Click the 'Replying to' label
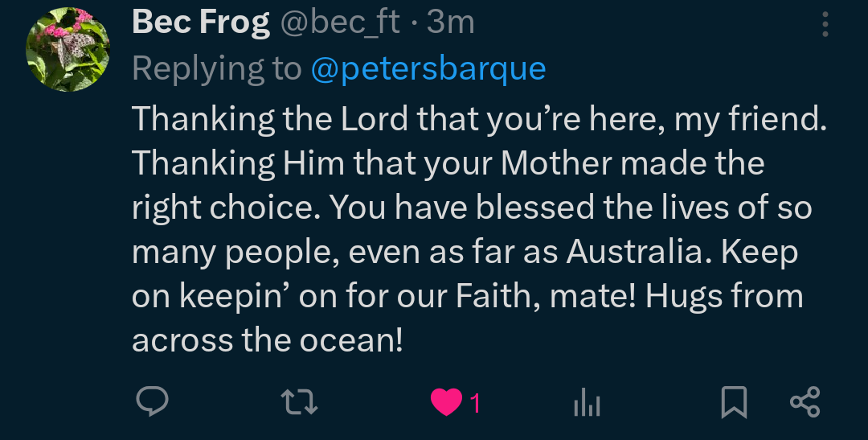Image resolution: width=868 pixels, height=440 pixels. (x=216, y=69)
